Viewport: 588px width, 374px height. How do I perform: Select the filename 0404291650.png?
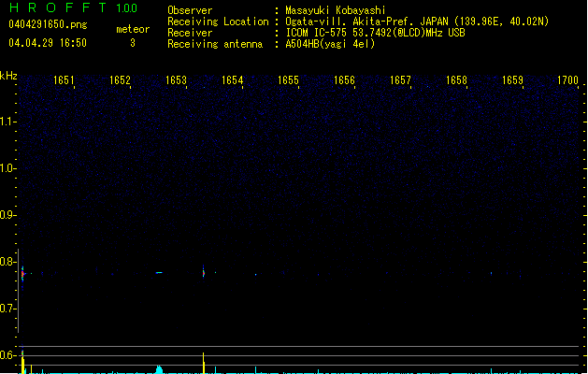(48, 24)
